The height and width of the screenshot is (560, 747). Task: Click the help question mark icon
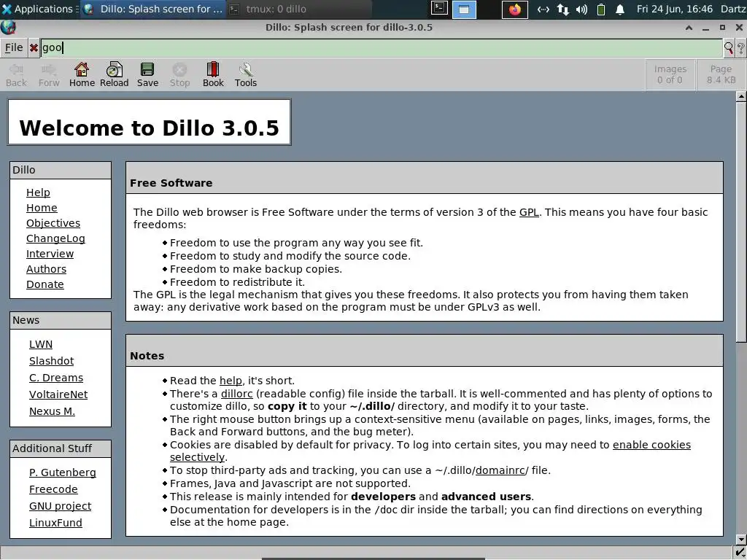click(740, 47)
